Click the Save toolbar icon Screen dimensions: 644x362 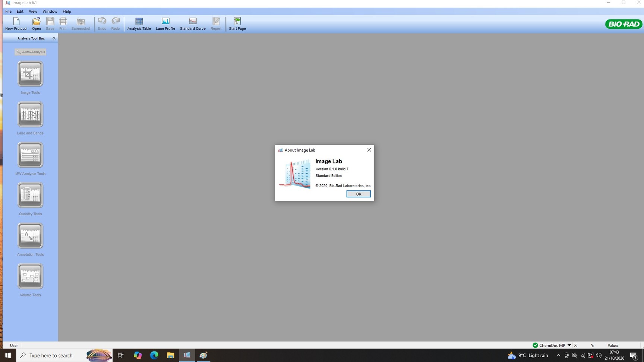coord(50,24)
